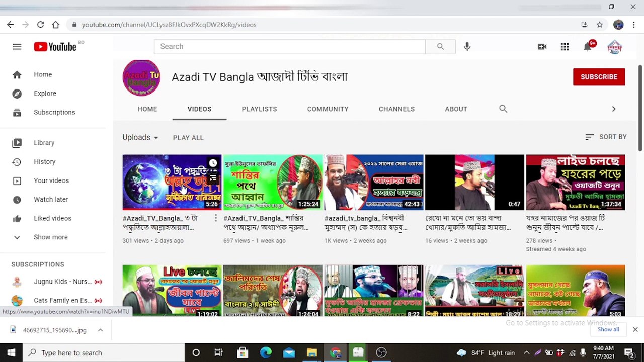Click Play All uploads
This screenshot has width=644, height=362.
(x=188, y=137)
